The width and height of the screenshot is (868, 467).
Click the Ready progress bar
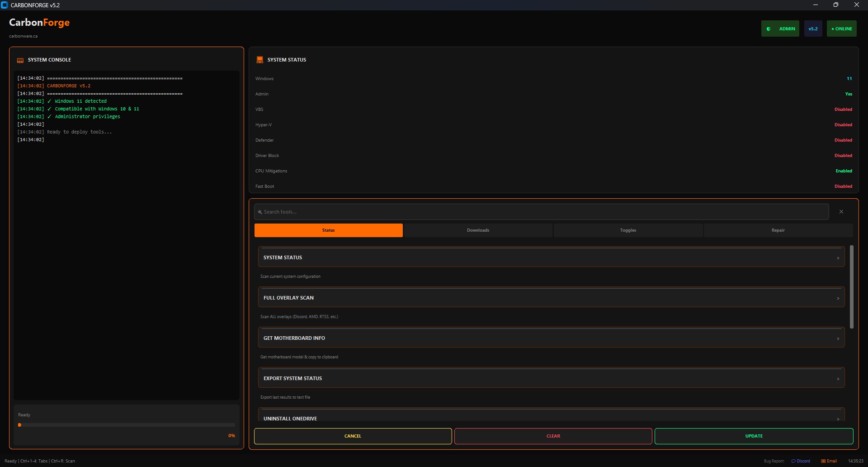[x=127, y=424]
